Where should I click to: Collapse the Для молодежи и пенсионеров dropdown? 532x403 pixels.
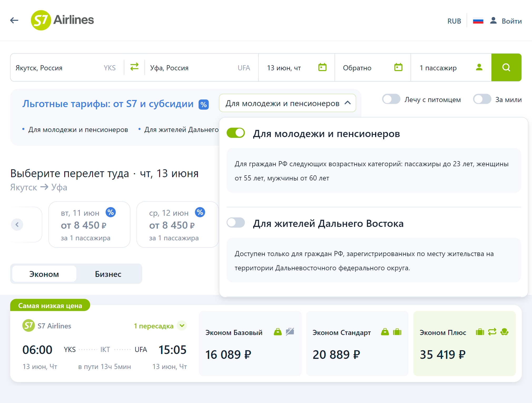[x=287, y=103]
